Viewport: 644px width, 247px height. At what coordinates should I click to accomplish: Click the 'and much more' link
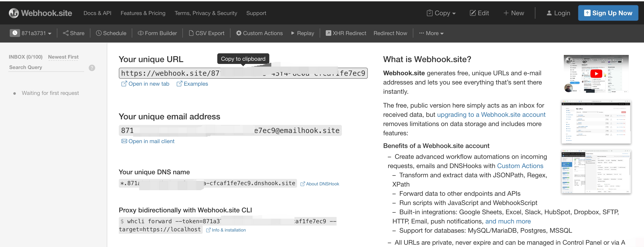[508, 221]
